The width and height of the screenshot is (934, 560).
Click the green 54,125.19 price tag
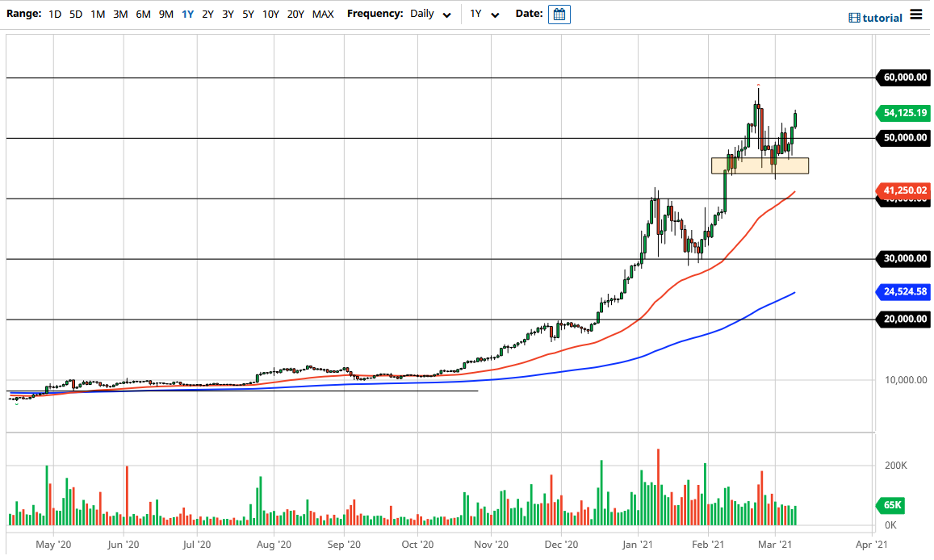point(903,113)
